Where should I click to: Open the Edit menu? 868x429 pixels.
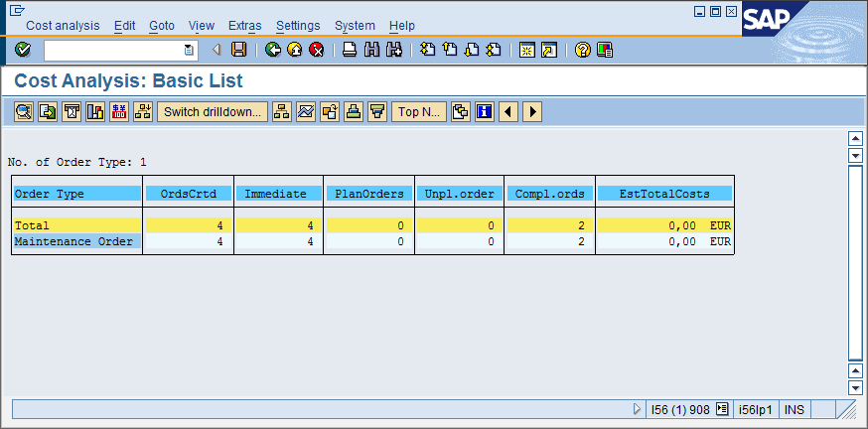(x=124, y=26)
